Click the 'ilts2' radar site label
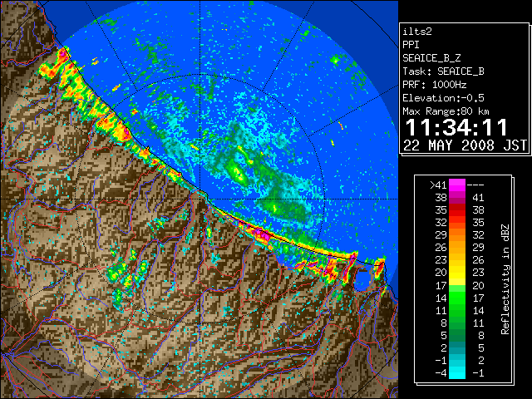532x399 pixels. (417, 32)
